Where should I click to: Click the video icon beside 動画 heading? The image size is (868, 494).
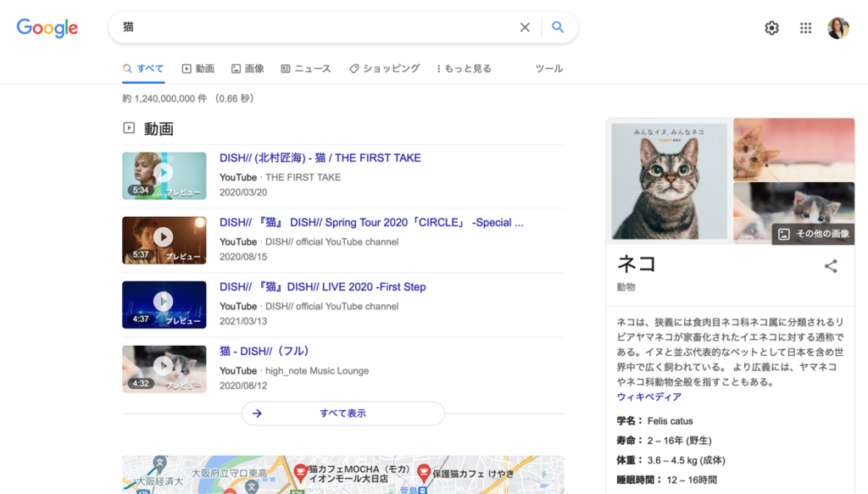pyautogui.click(x=129, y=128)
